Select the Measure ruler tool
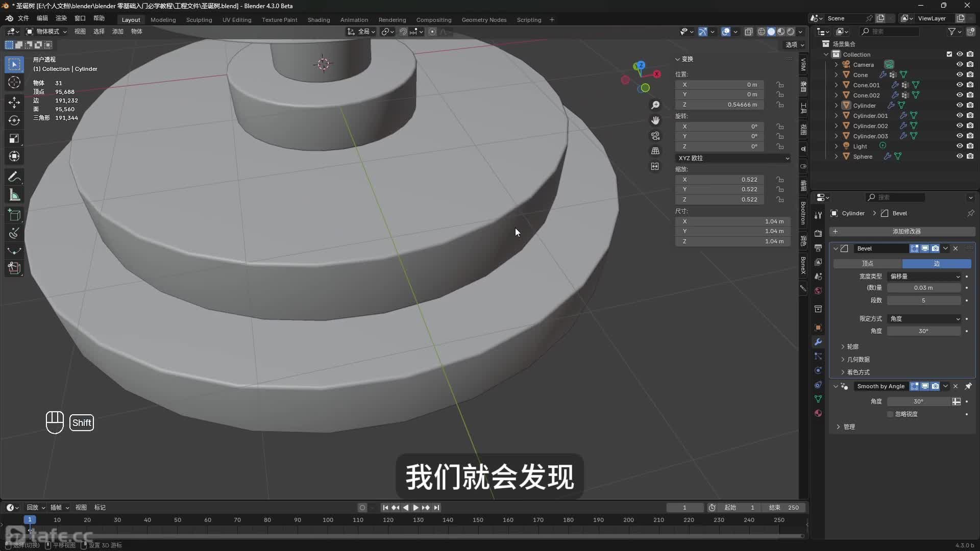Screen dimensions: 980x551 pos(14,195)
